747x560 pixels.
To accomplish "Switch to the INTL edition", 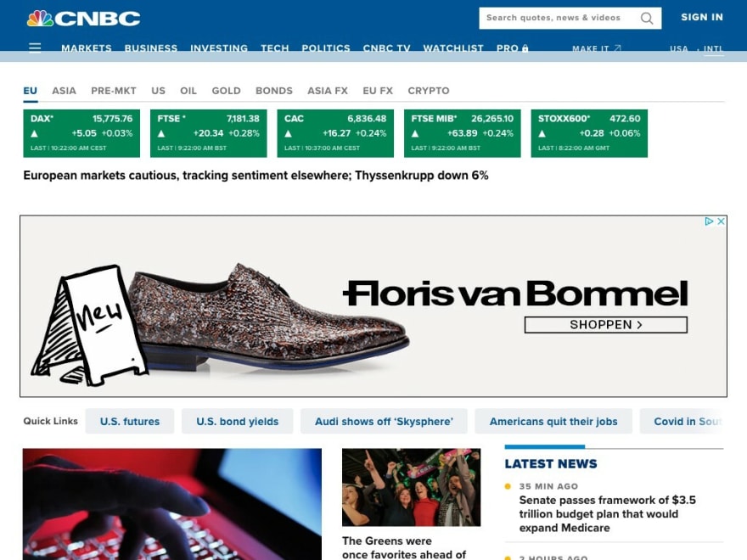I will 713,48.
